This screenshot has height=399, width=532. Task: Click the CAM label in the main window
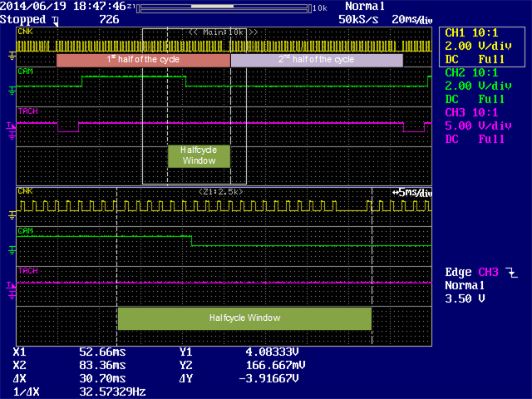pos(26,71)
